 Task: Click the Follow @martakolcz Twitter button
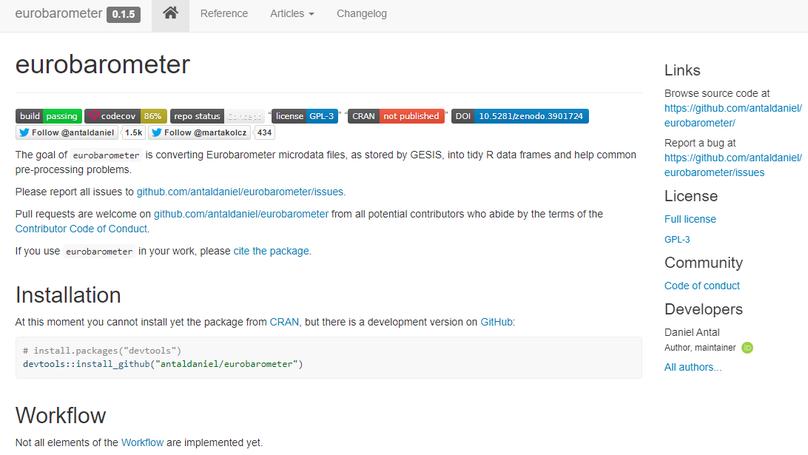click(x=200, y=132)
